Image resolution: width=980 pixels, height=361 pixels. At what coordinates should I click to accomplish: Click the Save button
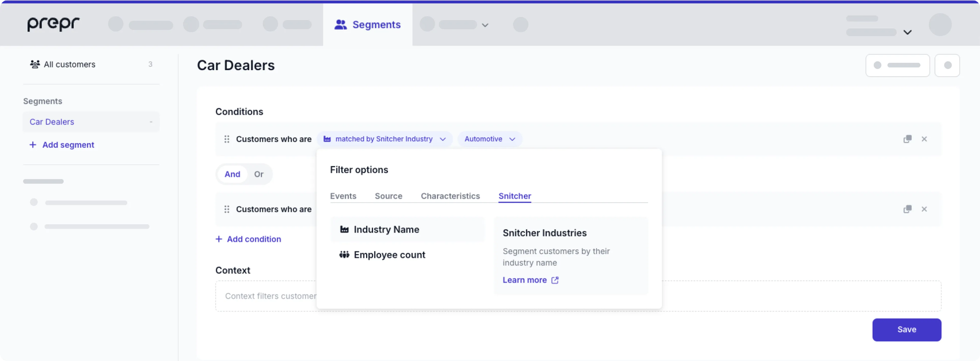(x=906, y=329)
